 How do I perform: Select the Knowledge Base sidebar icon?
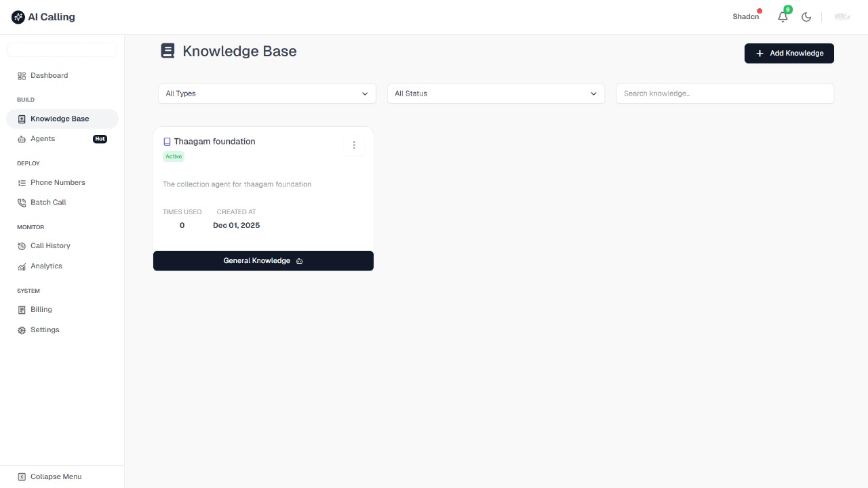click(x=21, y=119)
